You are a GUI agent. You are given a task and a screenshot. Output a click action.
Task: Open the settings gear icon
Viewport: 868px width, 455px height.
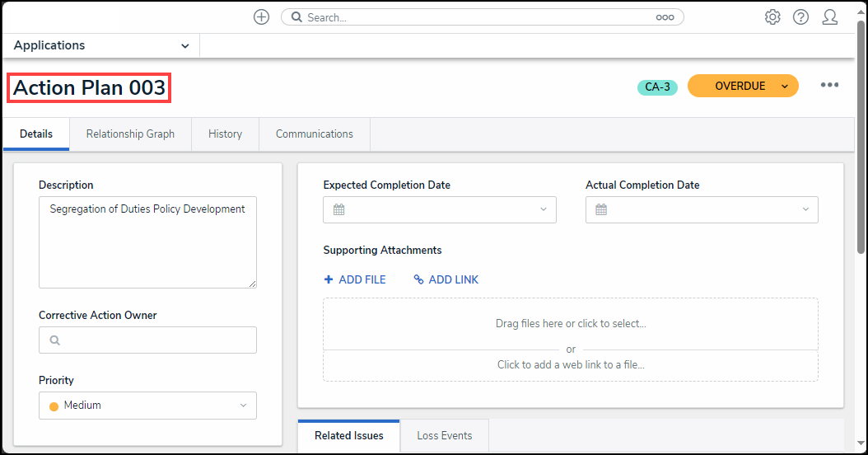pos(772,17)
